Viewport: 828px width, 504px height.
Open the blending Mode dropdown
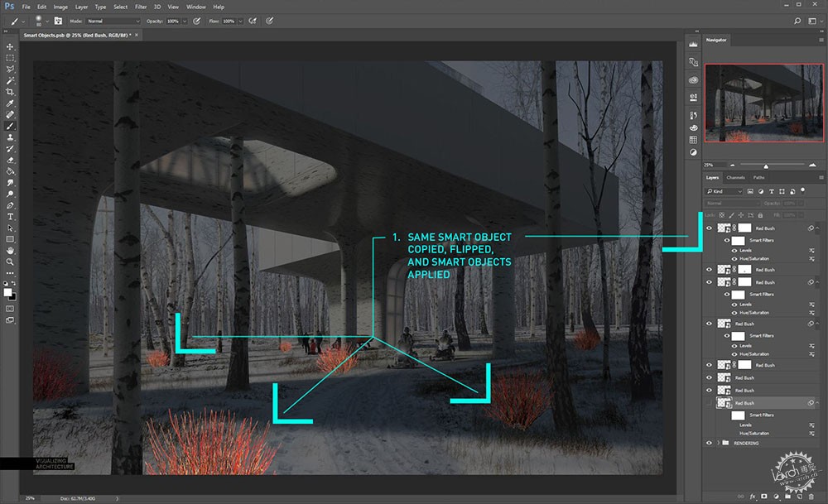[x=113, y=22]
